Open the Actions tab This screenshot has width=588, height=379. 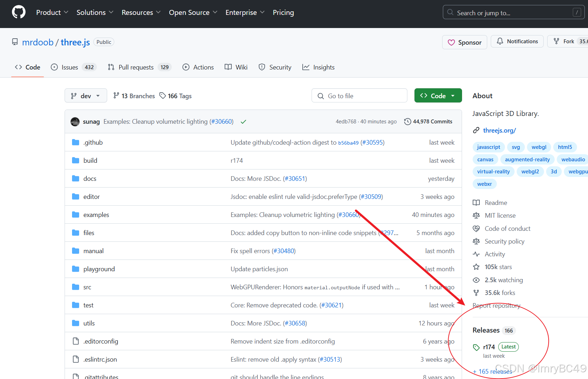[198, 67]
